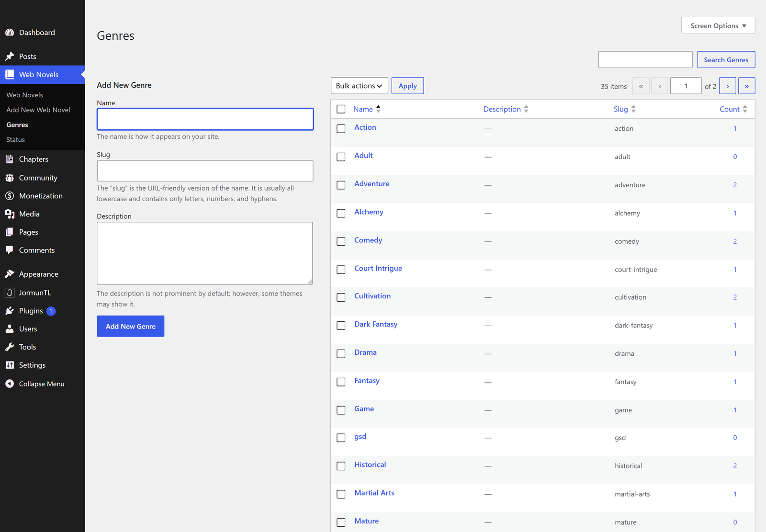Open the Court Intrigue genre link
The image size is (766, 532).
coord(378,268)
